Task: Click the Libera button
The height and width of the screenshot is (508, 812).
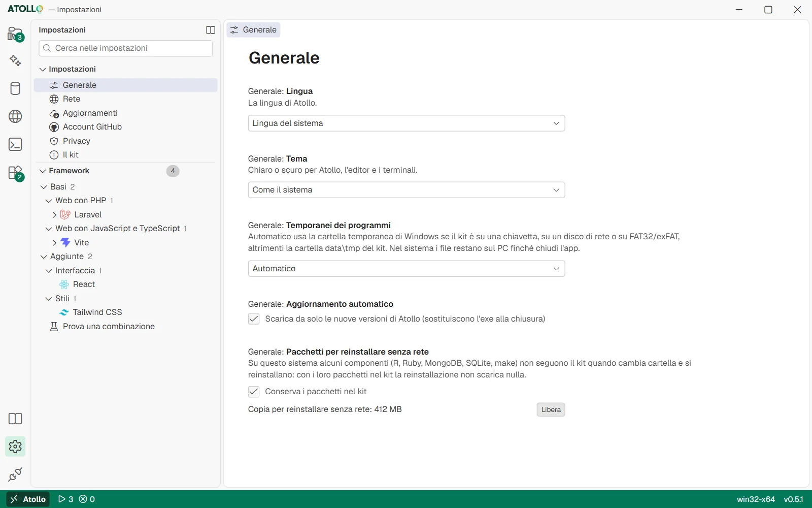Action: tap(551, 409)
